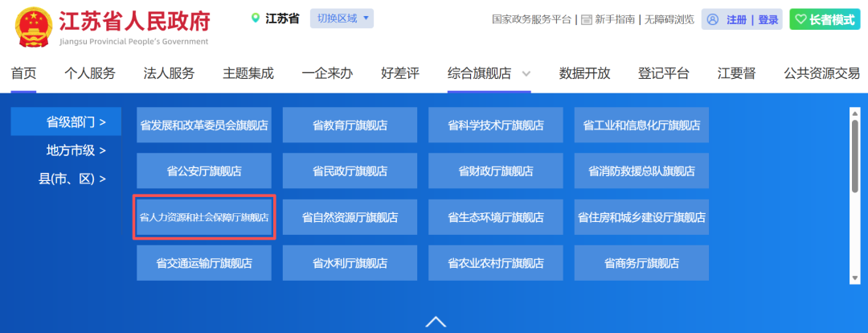Open 一企来办 navigation item
868x333 pixels.
click(327, 73)
